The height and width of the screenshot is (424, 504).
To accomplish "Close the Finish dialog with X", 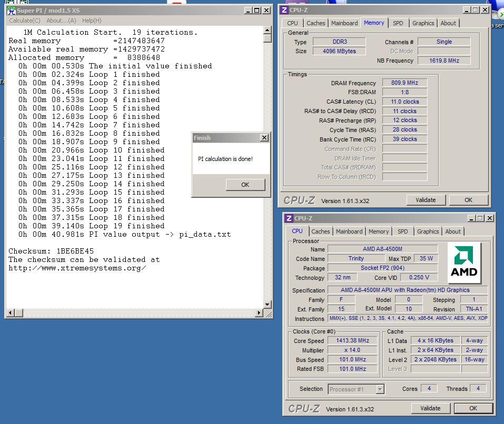I will [264, 138].
